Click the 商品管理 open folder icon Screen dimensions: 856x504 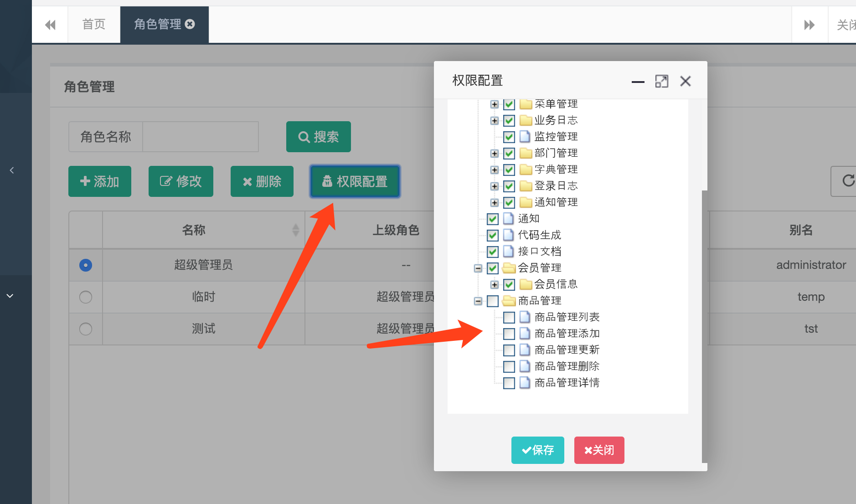509,301
